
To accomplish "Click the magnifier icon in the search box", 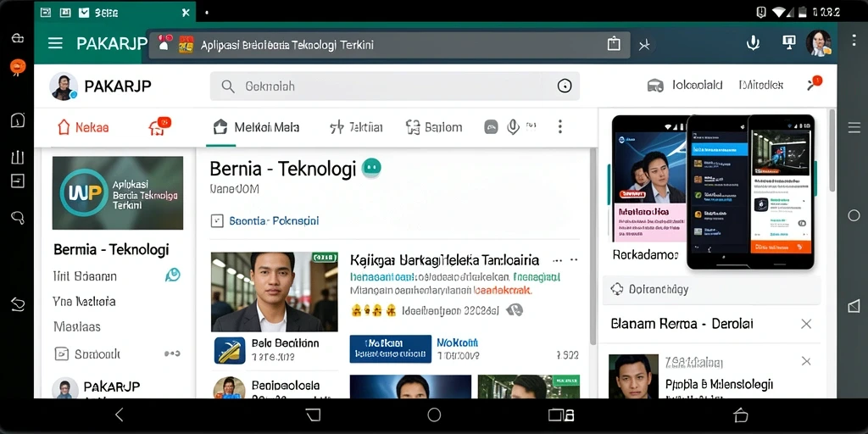I will pos(227,86).
